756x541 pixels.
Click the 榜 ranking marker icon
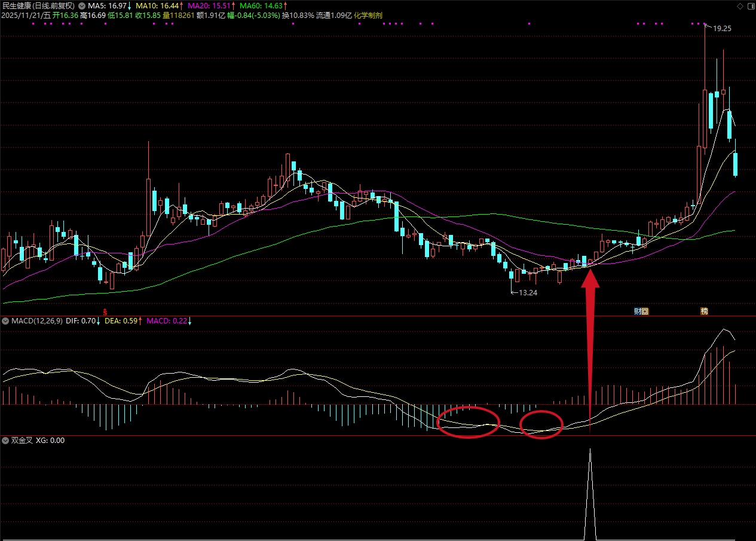[x=704, y=311]
